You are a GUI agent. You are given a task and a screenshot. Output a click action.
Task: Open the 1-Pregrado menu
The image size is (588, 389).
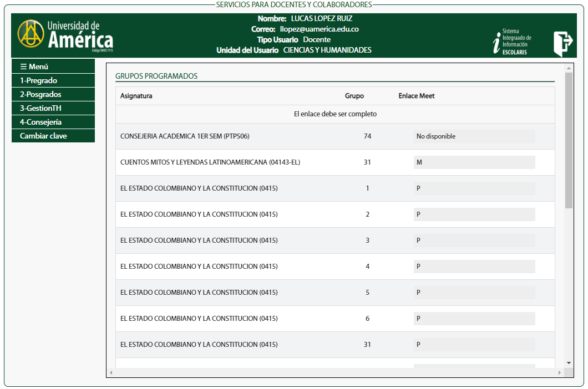pos(53,80)
